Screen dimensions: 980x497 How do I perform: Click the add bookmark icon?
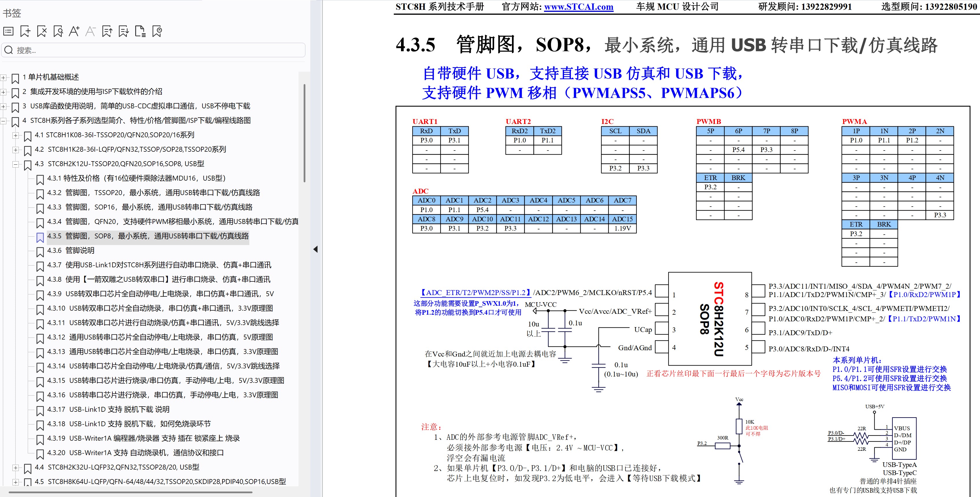pos(25,31)
